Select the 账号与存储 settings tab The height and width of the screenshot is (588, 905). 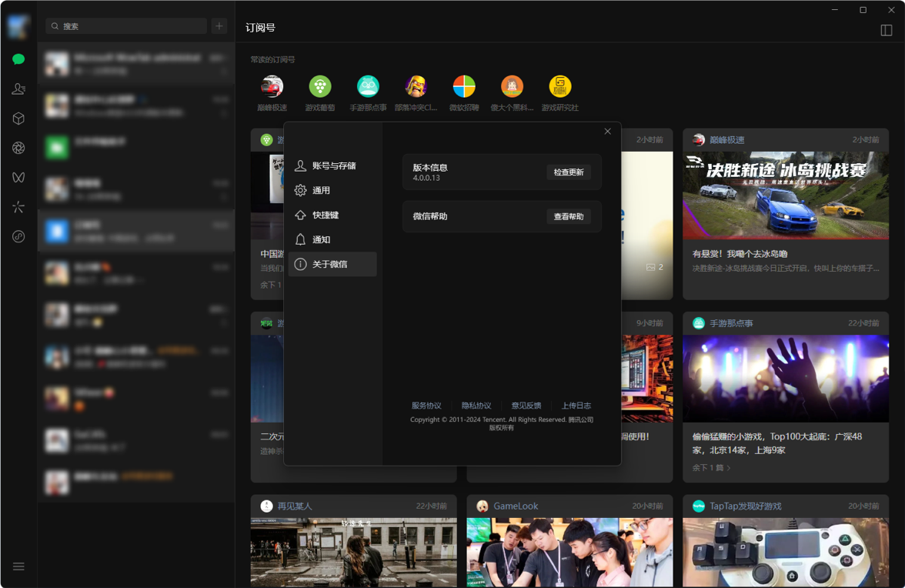pyautogui.click(x=333, y=165)
